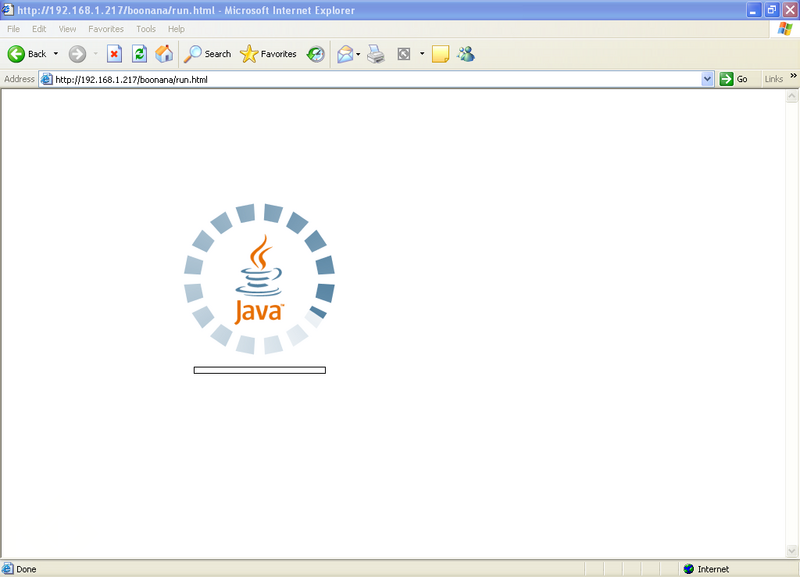Restore down the Internet Explorer window

pyautogui.click(x=772, y=10)
